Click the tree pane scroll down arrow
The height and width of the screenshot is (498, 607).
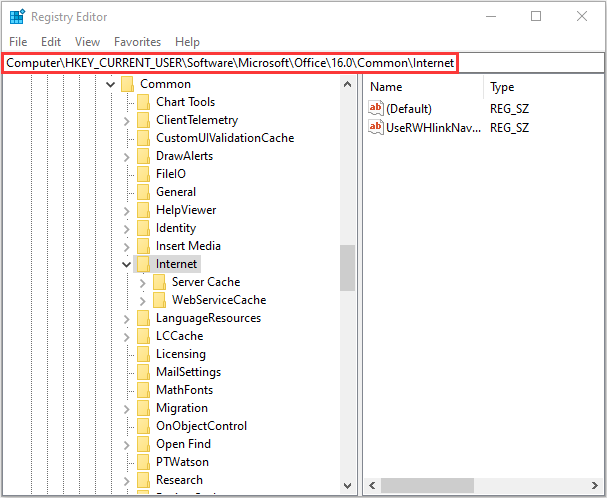(348, 485)
